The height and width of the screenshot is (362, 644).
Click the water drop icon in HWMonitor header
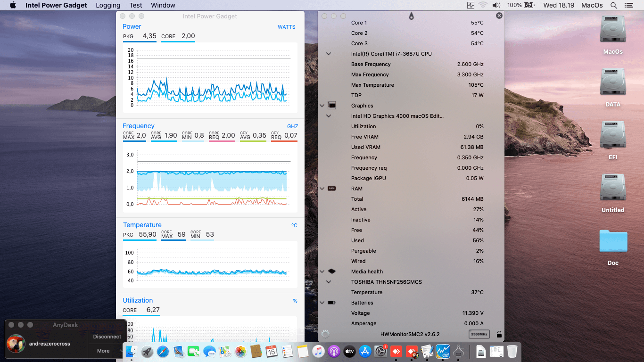pyautogui.click(x=411, y=16)
